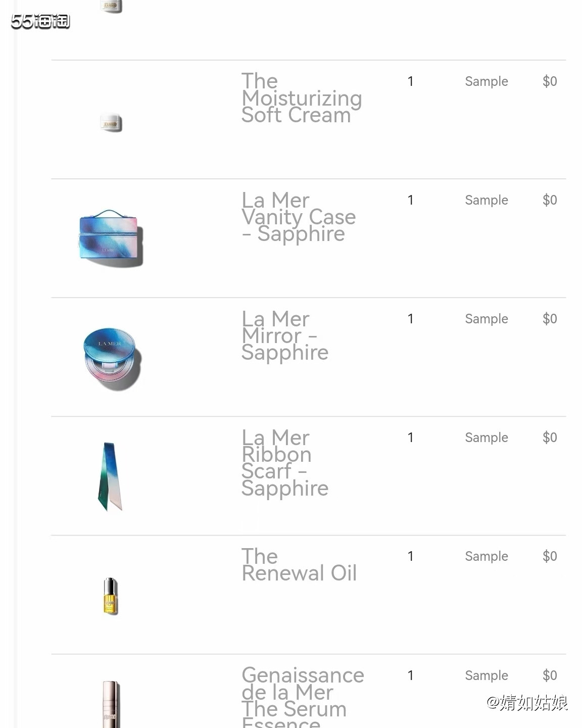This screenshot has width=582, height=728.
Task: Click The Renewal Oil product title
Action: pyautogui.click(x=299, y=565)
